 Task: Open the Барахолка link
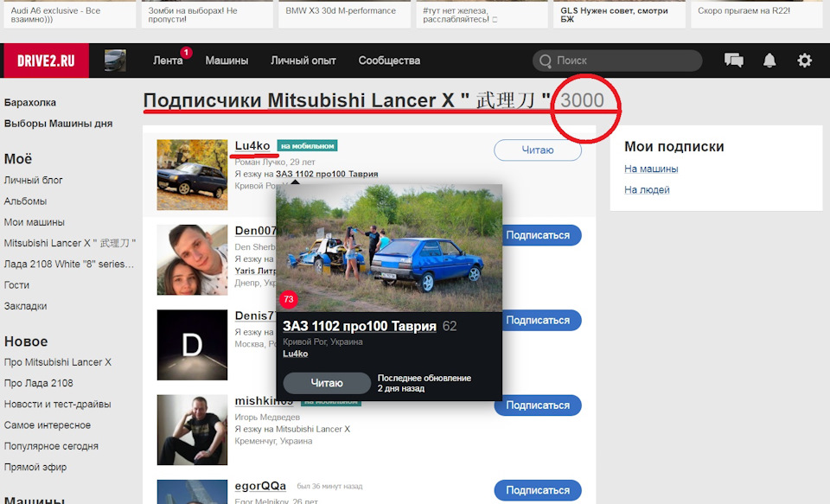(30, 103)
